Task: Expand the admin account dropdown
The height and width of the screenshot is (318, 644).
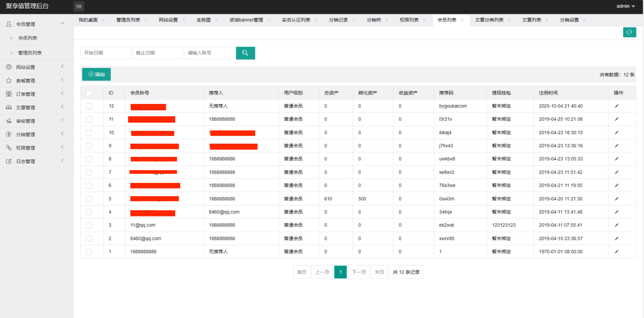Action: (625, 6)
